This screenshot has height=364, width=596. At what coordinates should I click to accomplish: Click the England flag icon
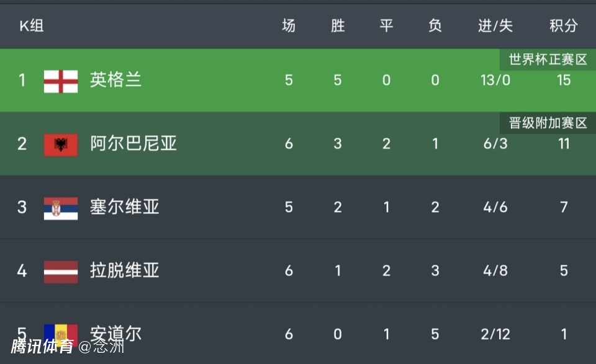(x=61, y=81)
